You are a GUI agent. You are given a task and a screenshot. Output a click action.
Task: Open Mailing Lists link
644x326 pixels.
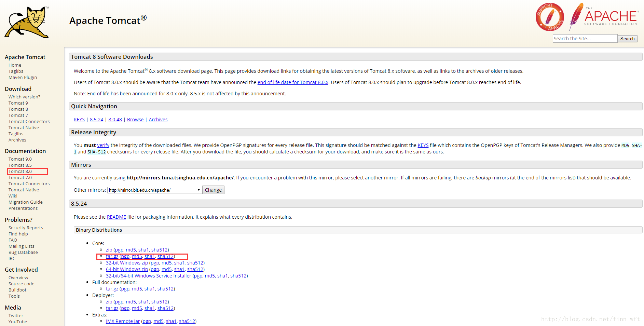pos(21,246)
